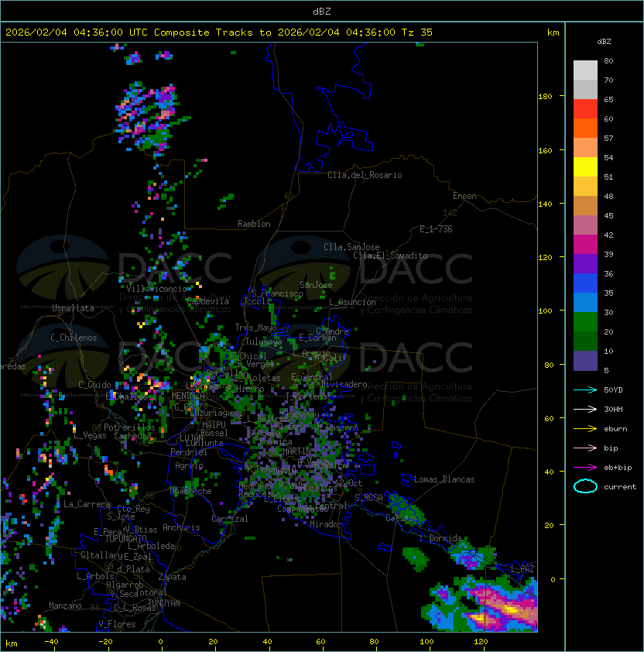Click the cyan 'current' ellipse symbol
Image resolution: width=644 pixels, height=652 pixels.
[x=585, y=486]
